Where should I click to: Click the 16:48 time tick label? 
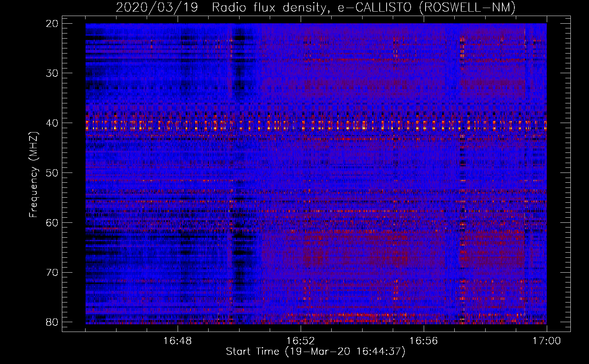pyautogui.click(x=178, y=341)
